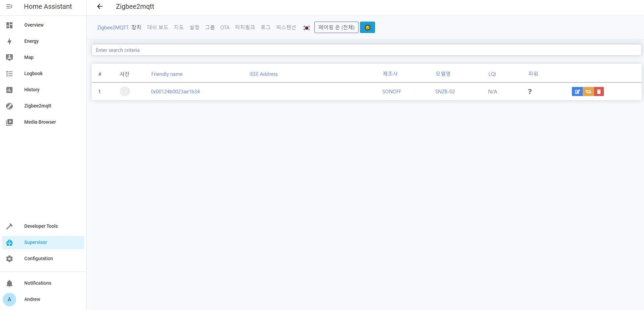Image resolution: width=644 pixels, height=310 pixels.
Task: Switch to the 터치링크 tab
Action: tap(245, 27)
